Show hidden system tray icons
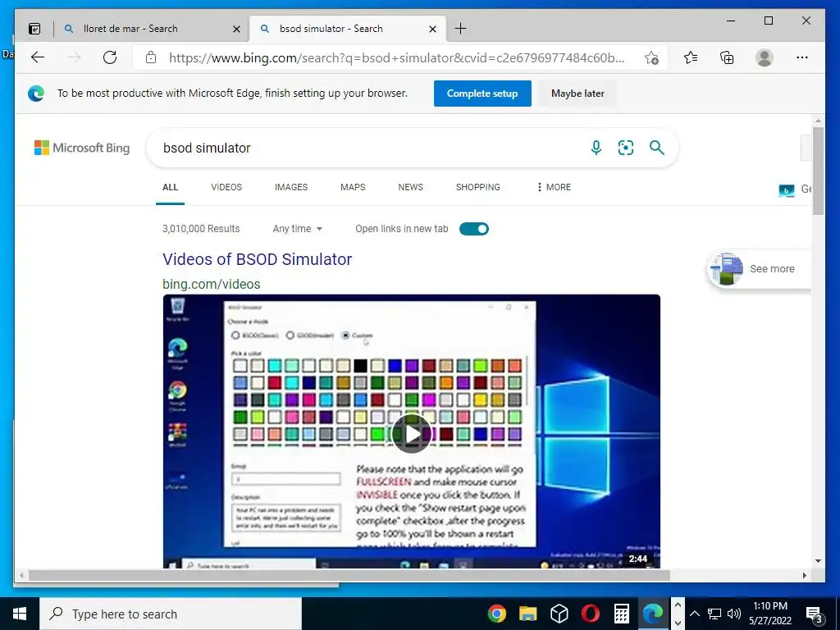The image size is (840, 630). (694, 614)
